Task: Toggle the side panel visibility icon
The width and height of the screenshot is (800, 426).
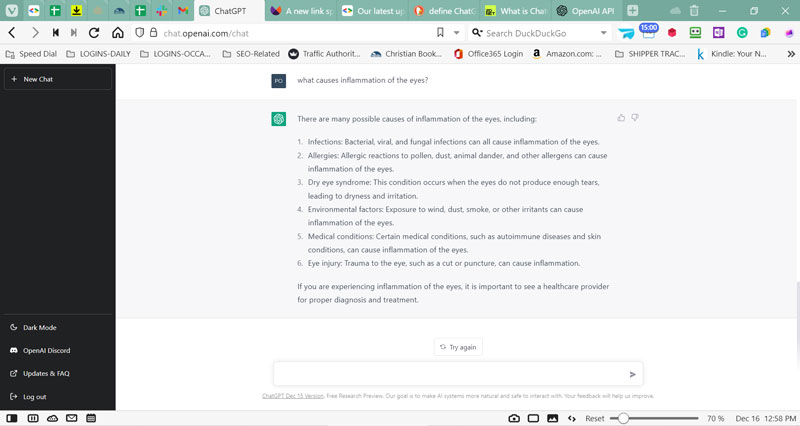Action: (x=13, y=417)
